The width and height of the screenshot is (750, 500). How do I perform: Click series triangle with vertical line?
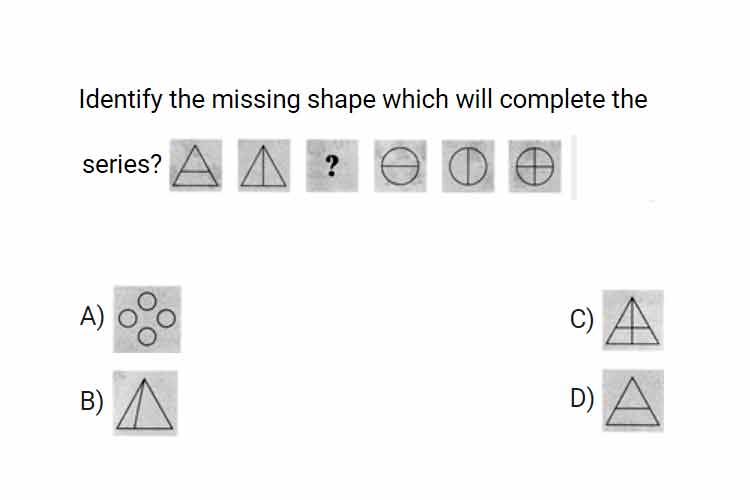coord(264,166)
